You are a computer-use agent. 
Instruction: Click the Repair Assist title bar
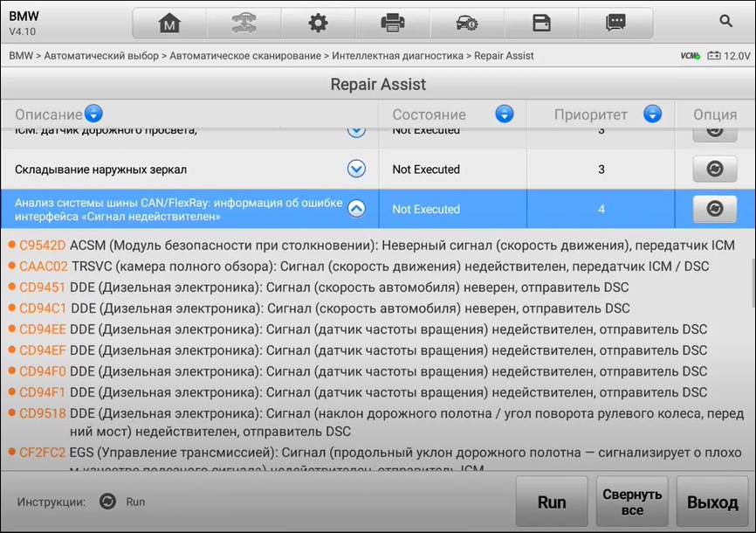[378, 84]
